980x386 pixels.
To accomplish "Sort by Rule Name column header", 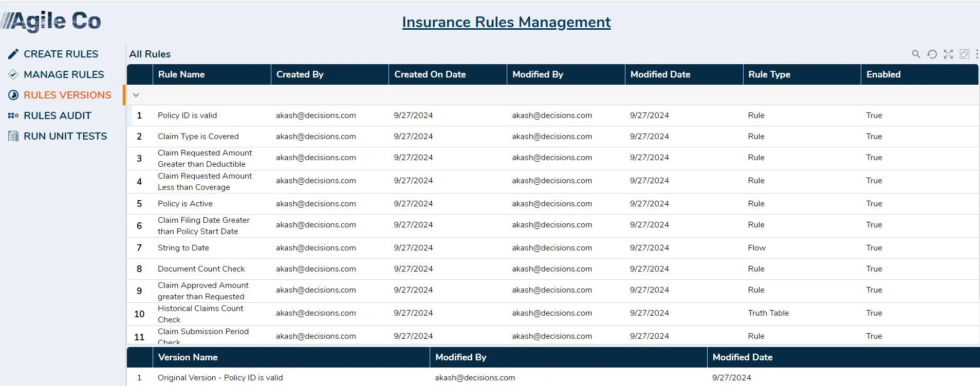I will (x=211, y=74).
